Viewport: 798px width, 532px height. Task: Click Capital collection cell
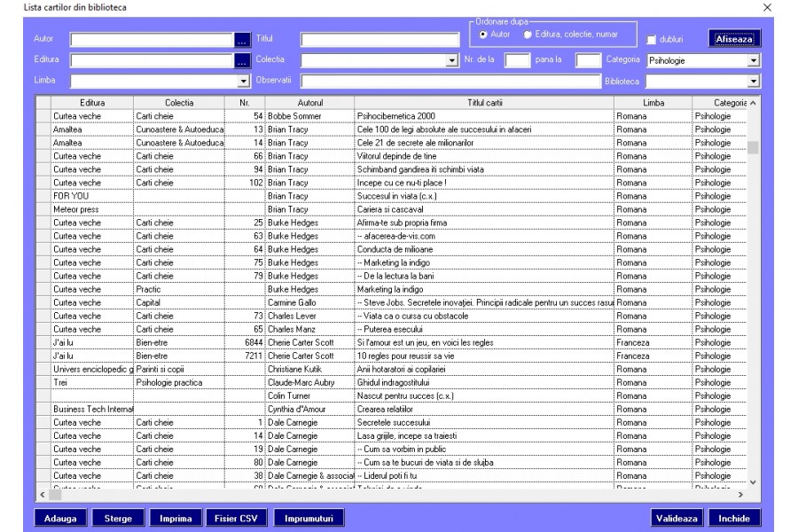179,302
